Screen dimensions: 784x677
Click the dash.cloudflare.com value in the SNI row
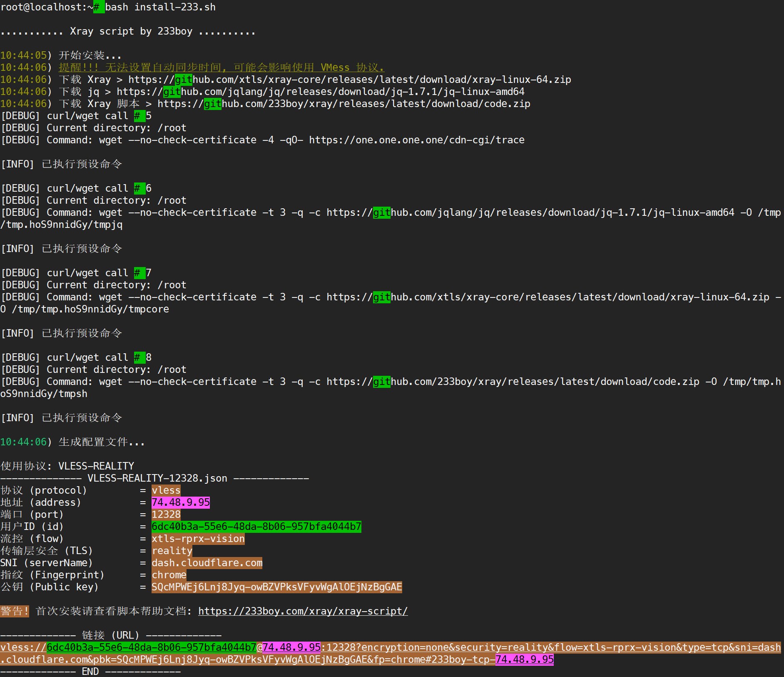click(x=207, y=563)
